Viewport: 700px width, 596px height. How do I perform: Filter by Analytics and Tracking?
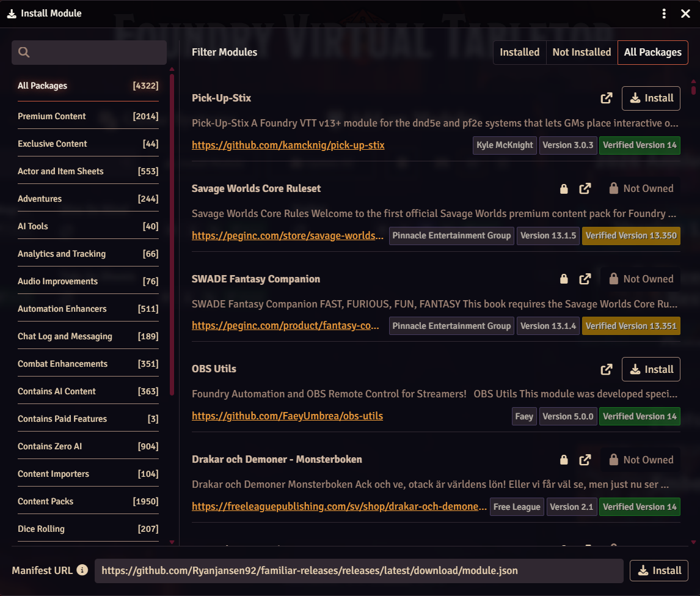tap(88, 254)
